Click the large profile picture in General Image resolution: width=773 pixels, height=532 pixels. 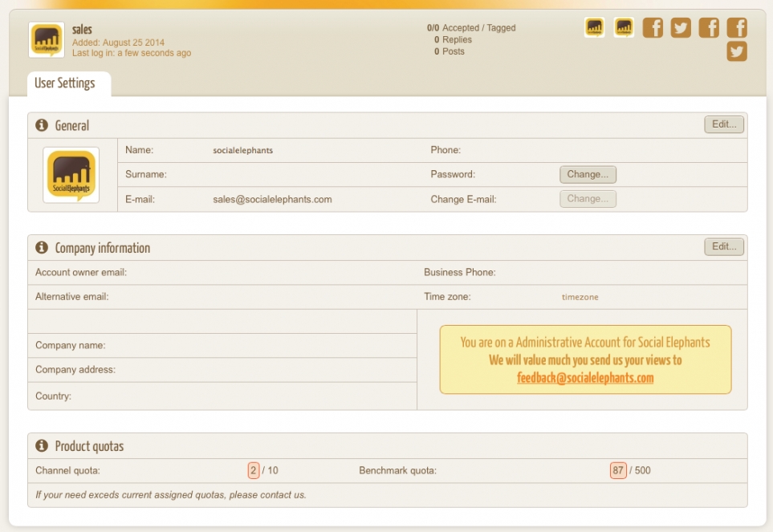click(71, 175)
